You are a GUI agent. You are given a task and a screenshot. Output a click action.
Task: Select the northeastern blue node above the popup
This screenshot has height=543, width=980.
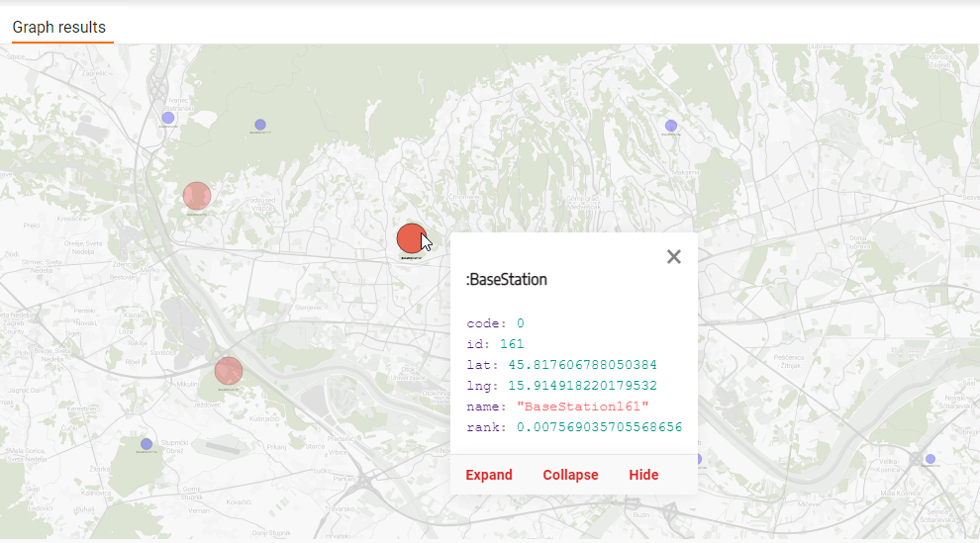(x=671, y=126)
